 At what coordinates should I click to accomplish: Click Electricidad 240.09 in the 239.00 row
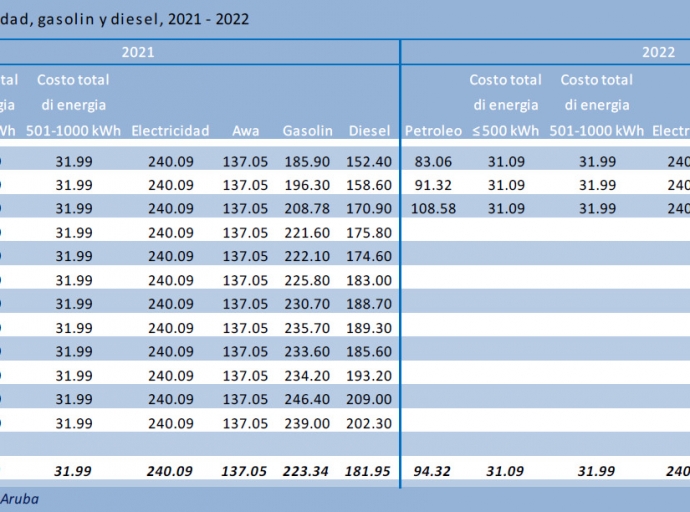click(x=171, y=423)
